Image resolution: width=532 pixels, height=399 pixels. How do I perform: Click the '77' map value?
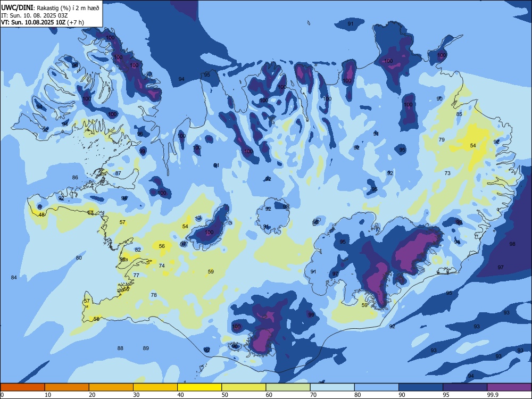tap(136, 275)
